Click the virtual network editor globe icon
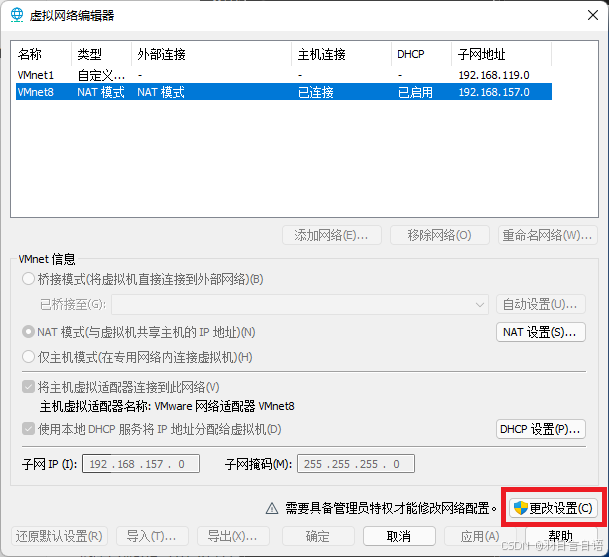609x557 pixels. 17,15
